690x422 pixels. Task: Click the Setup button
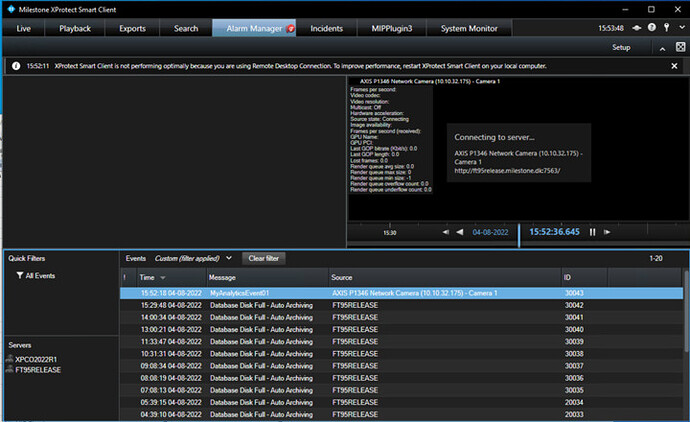click(621, 47)
